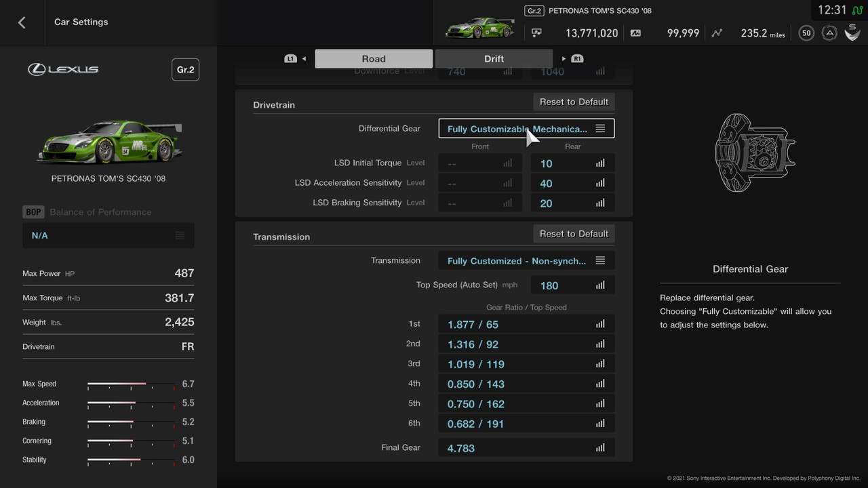Click the Max Speed 6.7 rating bar
Screen dimensions: 868x488
[131, 384]
